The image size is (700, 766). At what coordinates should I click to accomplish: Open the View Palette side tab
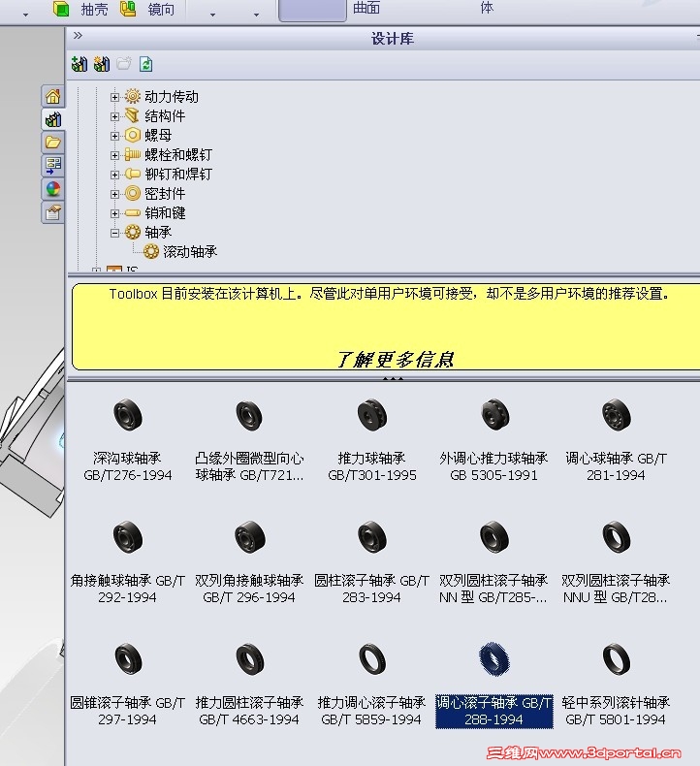[52, 166]
